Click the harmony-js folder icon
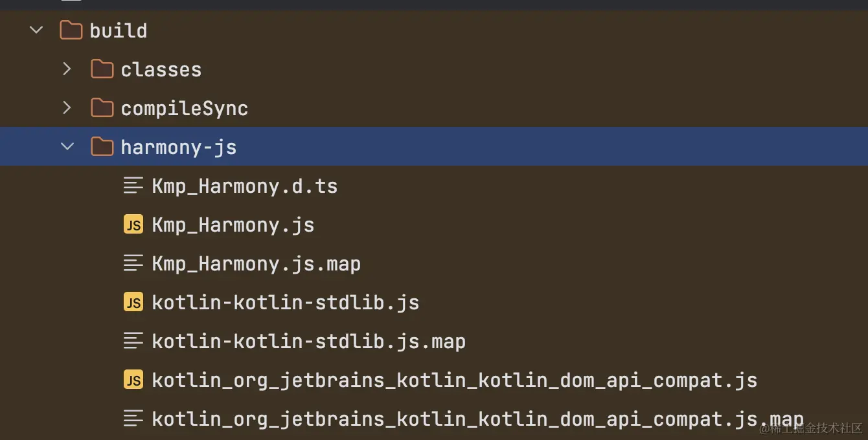868x440 pixels. (102, 146)
